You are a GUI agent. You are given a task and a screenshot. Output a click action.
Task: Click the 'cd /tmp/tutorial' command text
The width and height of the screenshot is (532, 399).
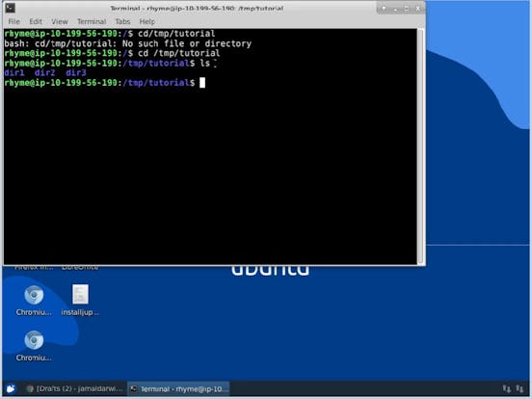179,53
